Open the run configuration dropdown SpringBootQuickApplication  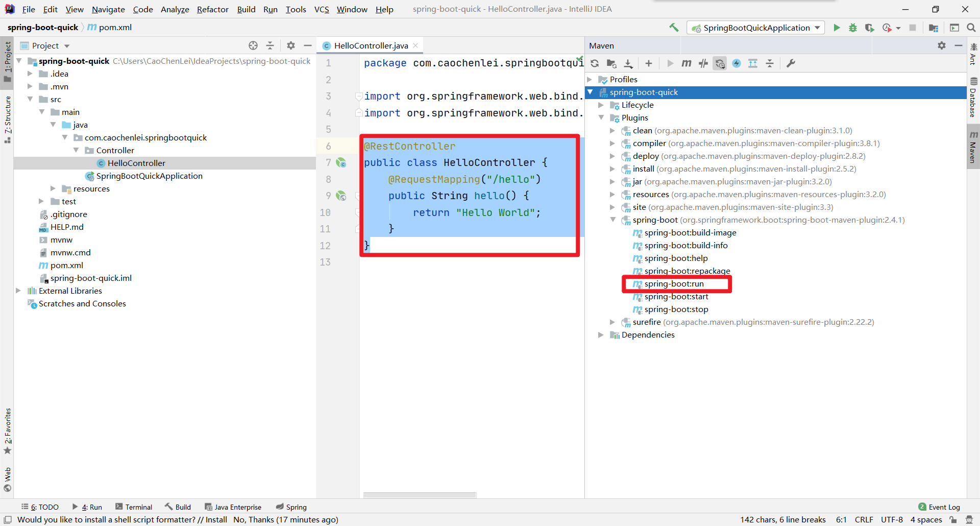[x=756, y=28]
